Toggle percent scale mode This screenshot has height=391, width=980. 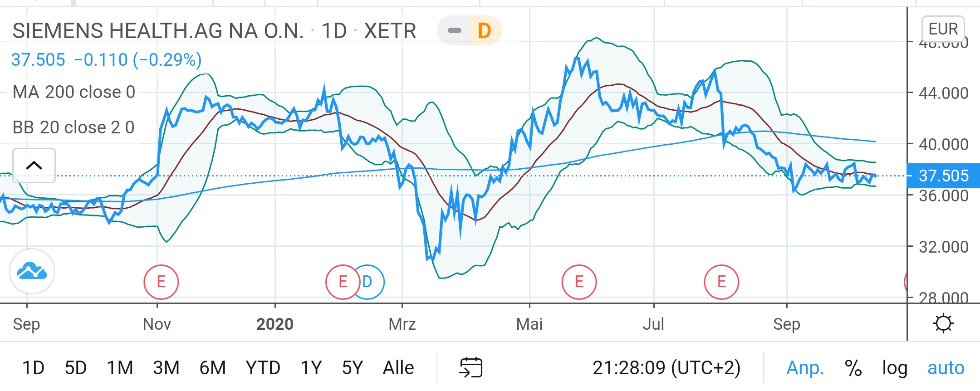(853, 368)
